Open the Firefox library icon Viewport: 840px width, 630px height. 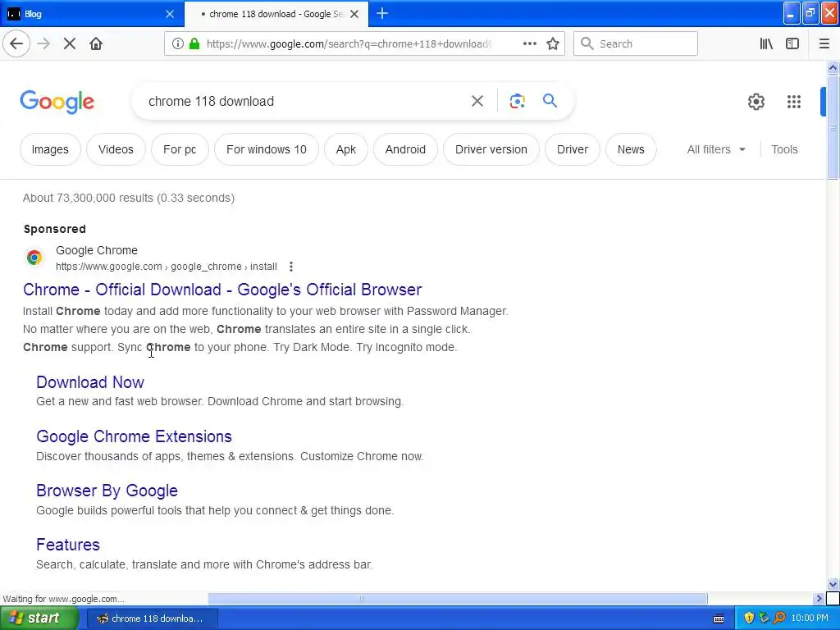pos(766,43)
